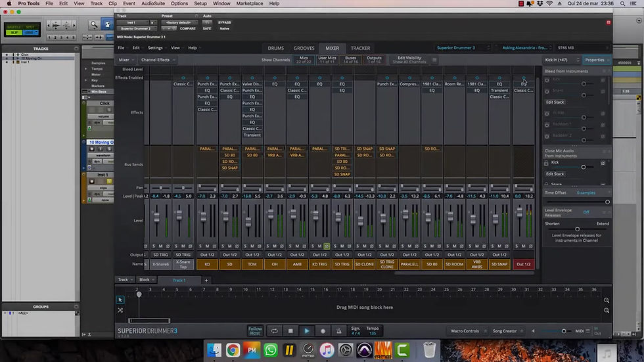This screenshot has width=644, height=362.
Task: Open the mixer options hamburger icon
Action: pos(434,60)
